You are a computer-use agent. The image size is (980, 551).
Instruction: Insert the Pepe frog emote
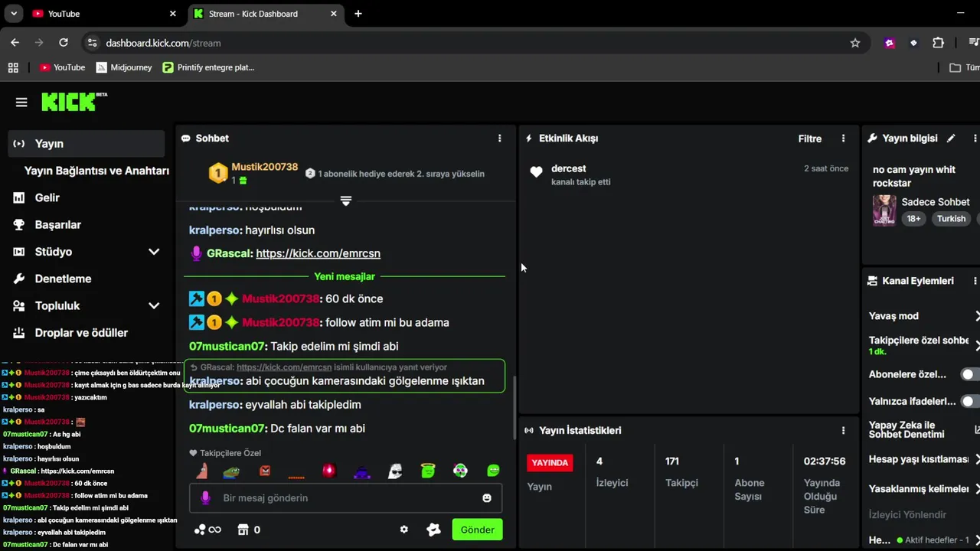point(231,471)
